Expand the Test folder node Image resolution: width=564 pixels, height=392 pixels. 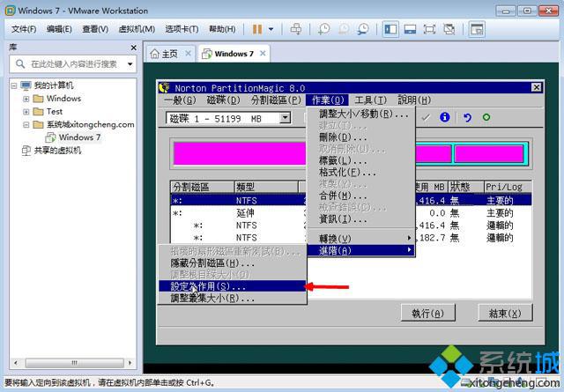tap(26, 112)
